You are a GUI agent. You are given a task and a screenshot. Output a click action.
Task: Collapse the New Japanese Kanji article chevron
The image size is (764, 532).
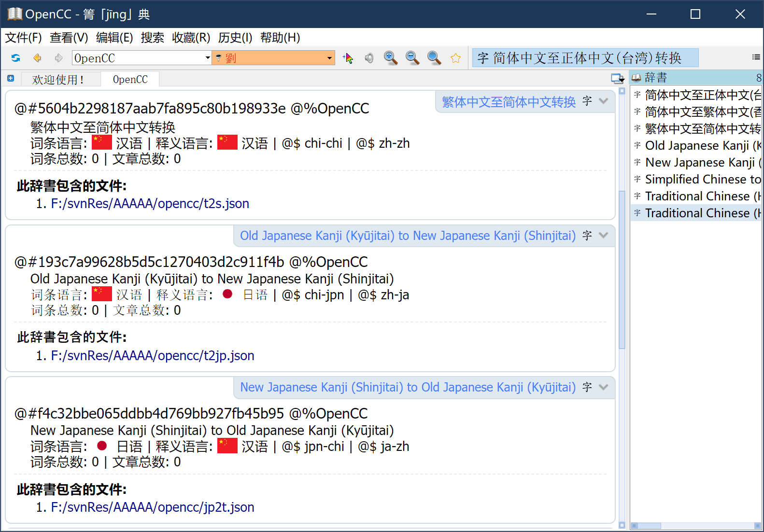[603, 387]
